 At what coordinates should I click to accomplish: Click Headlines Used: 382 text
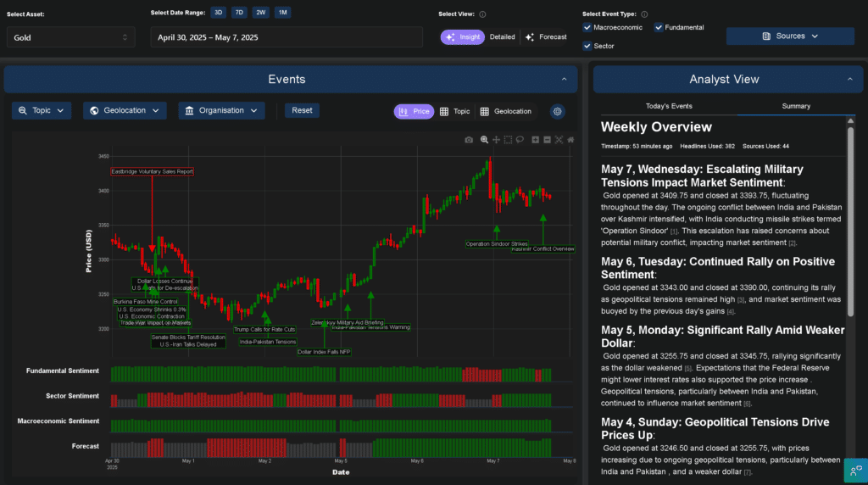point(708,146)
